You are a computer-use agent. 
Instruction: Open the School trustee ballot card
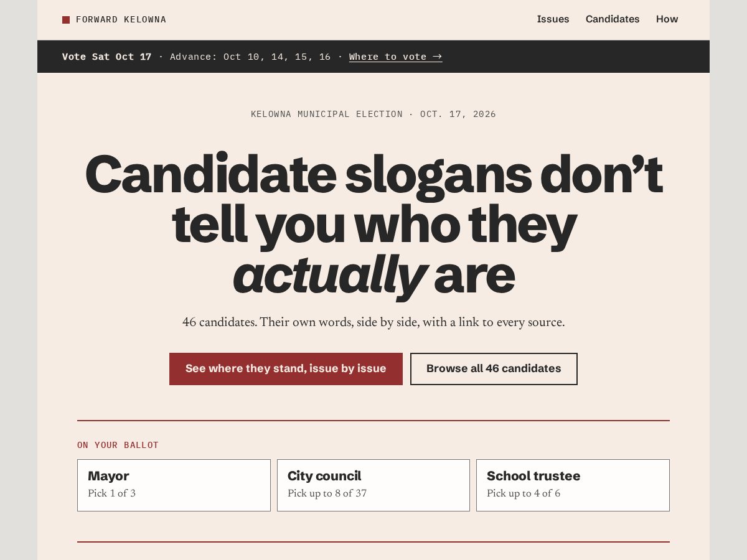coord(573,485)
